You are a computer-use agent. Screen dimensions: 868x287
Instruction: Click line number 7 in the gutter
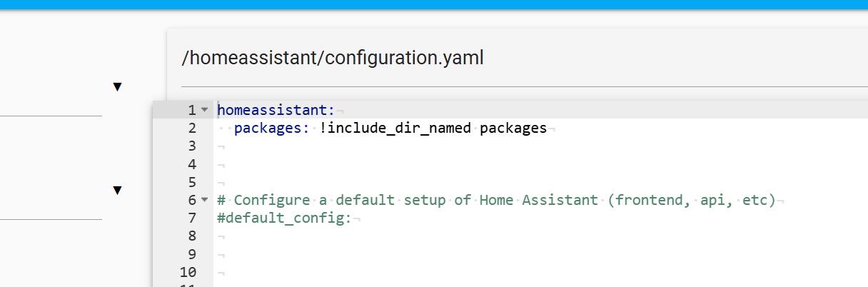pos(191,218)
